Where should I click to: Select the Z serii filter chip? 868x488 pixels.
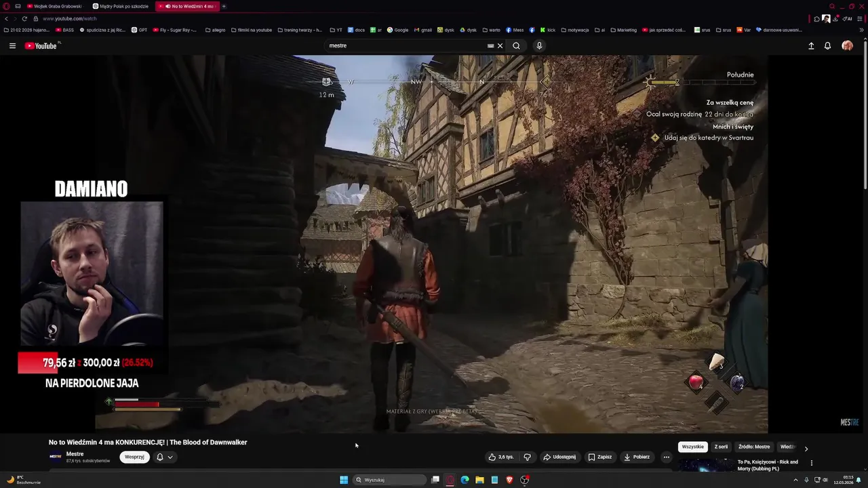[721, 447]
